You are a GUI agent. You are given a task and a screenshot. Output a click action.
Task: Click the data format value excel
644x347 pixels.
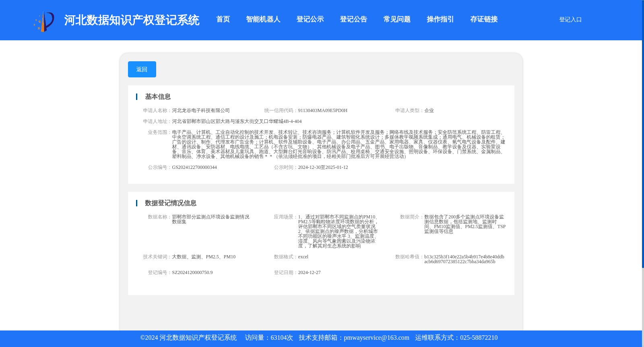303,257
